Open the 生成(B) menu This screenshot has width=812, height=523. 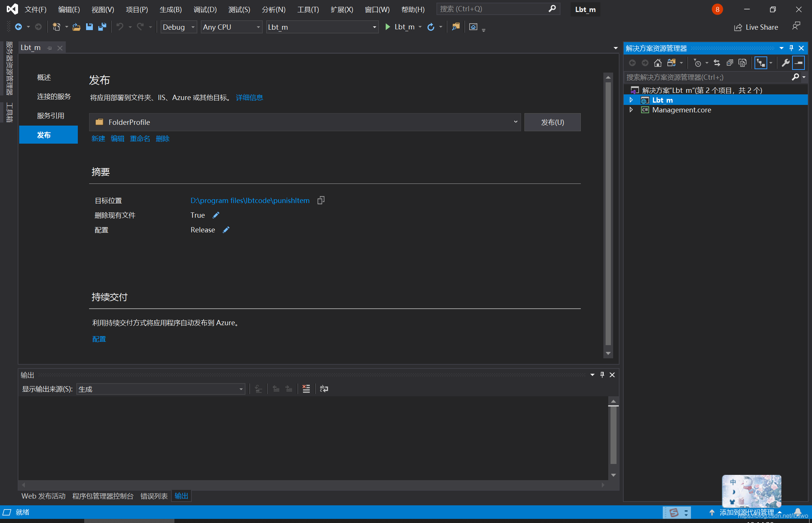(171, 9)
